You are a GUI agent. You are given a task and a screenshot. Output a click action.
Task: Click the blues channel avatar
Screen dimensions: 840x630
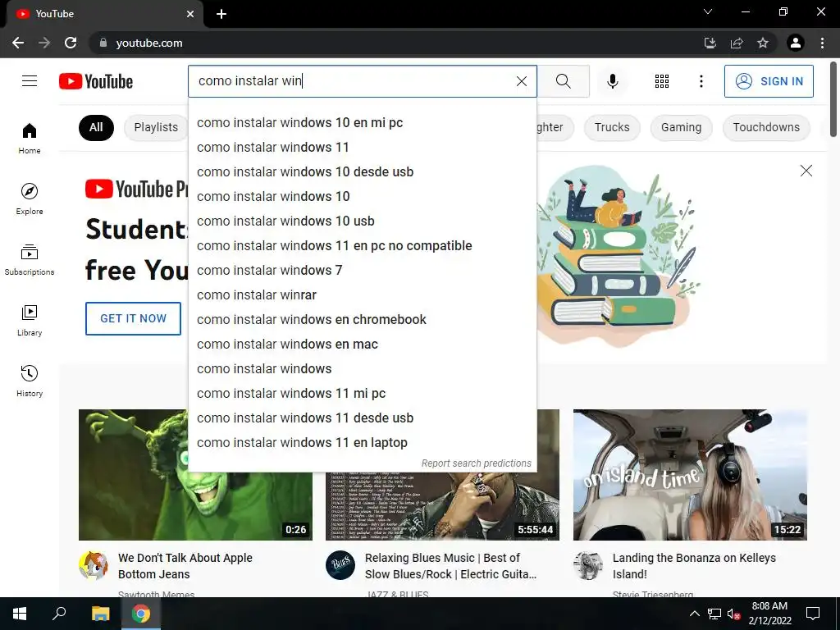point(340,565)
